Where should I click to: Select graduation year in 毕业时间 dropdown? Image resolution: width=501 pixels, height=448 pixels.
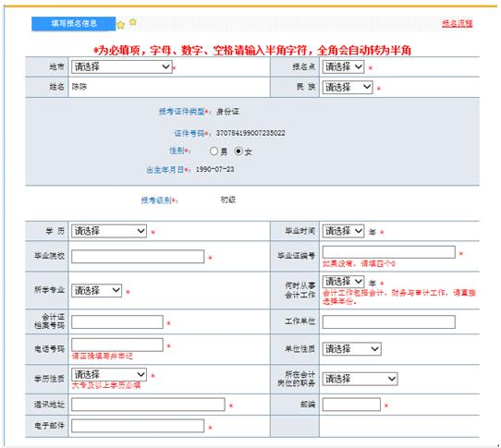click(x=343, y=231)
